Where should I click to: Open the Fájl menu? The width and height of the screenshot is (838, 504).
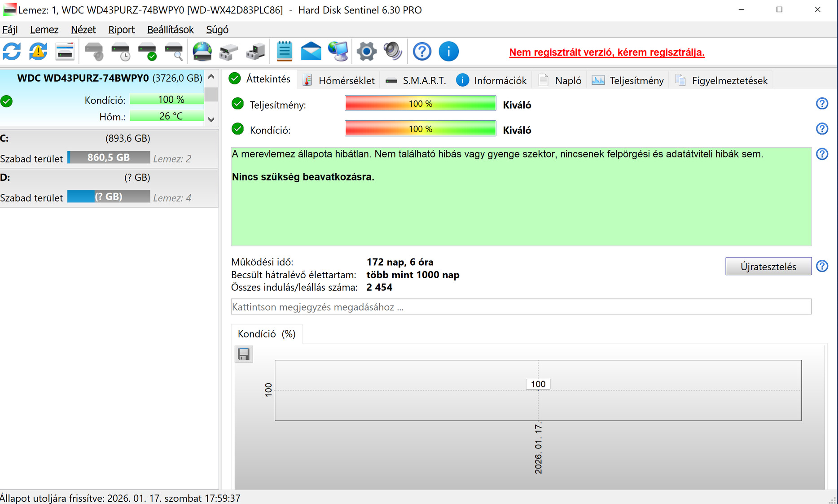tap(10, 30)
